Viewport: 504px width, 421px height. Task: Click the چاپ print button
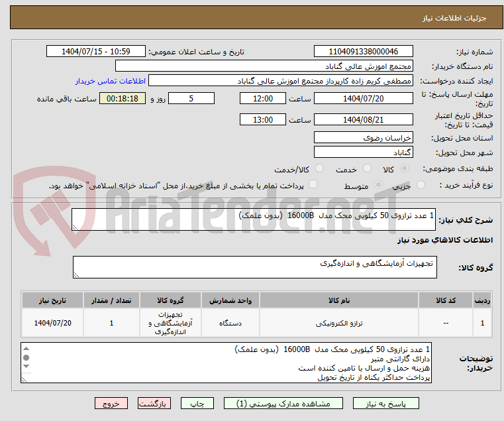pyautogui.click(x=197, y=403)
